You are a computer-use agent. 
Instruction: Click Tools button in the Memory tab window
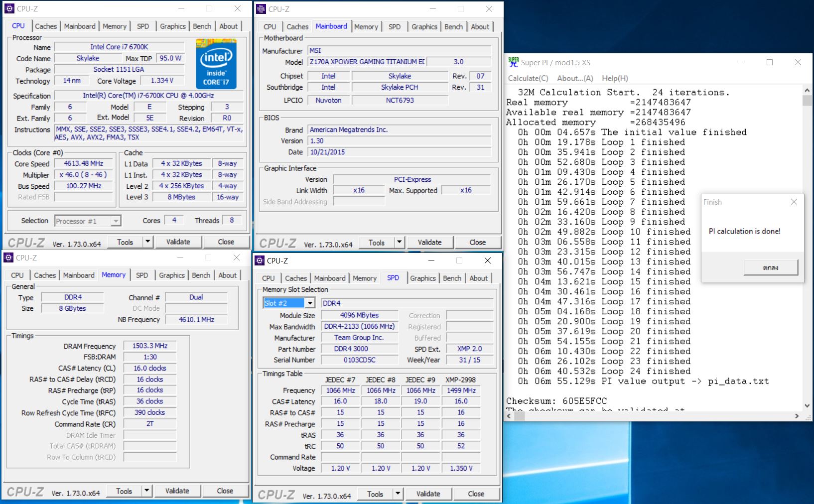pyautogui.click(x=124, y=491)
